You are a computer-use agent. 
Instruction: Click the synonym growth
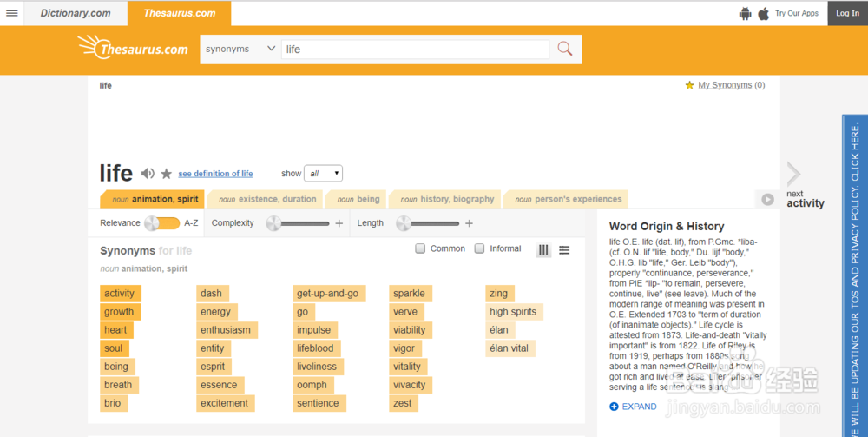(x=120, y=312)
